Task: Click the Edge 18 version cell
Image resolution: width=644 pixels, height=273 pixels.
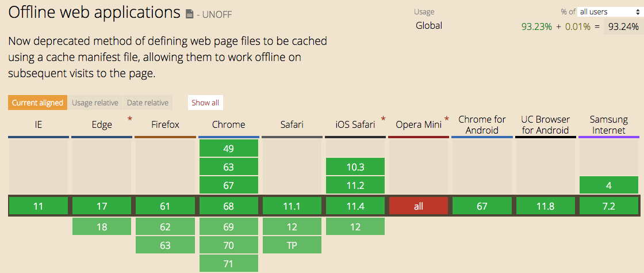Action: point(101,227)
